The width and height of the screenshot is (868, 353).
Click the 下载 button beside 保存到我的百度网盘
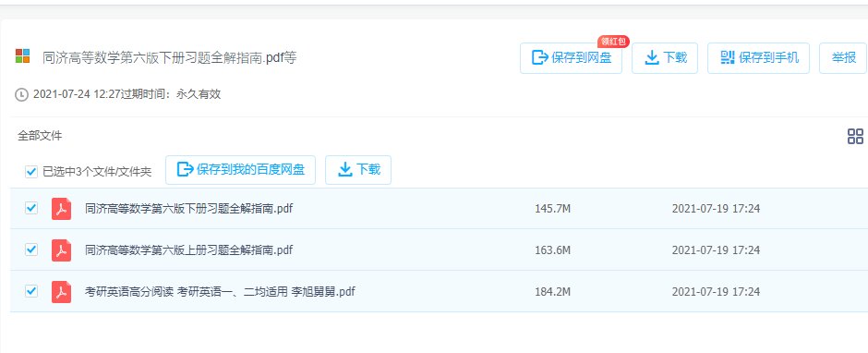pyautogui.click(x=358, y=170)
